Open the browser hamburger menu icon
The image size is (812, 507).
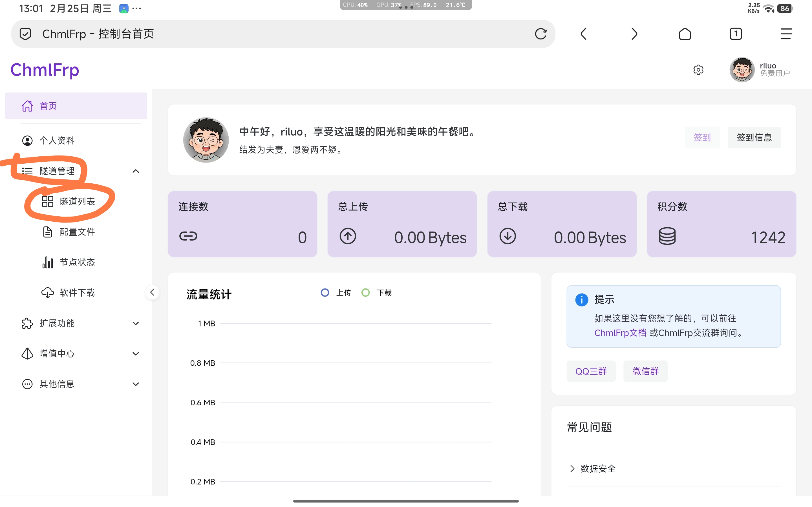click(786, 34)
